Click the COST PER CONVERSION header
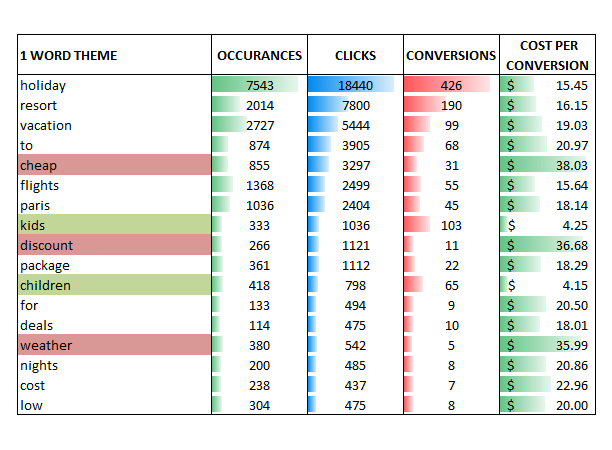The height and width of the screenshot is (450, 612). [548, 56]
